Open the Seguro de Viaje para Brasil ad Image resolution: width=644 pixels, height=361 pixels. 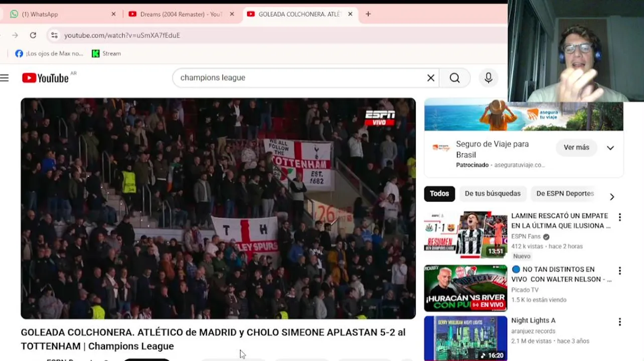pyautogui.click(x=492, y=149)
